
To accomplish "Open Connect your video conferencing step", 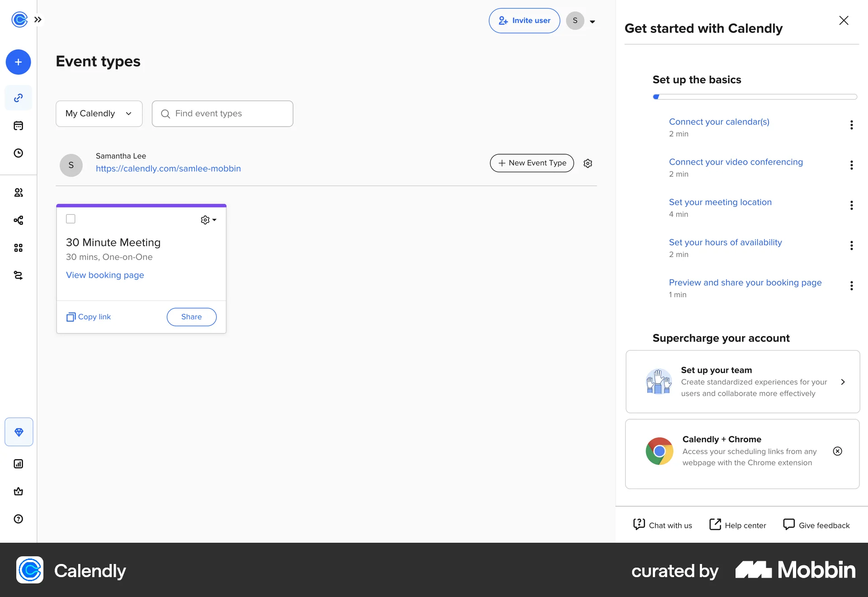I will (736, 162).
